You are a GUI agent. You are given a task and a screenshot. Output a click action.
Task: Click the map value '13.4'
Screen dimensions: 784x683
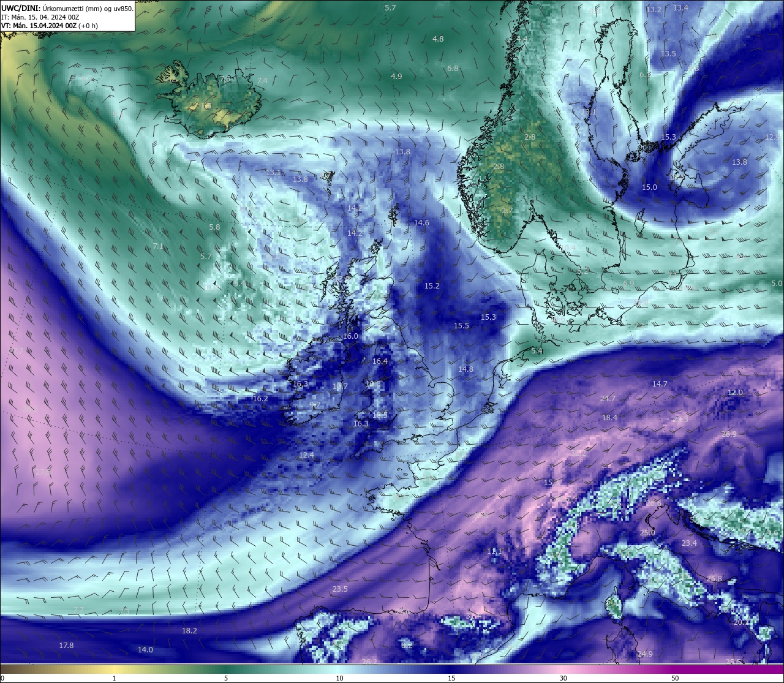click(x=680, y=7)
